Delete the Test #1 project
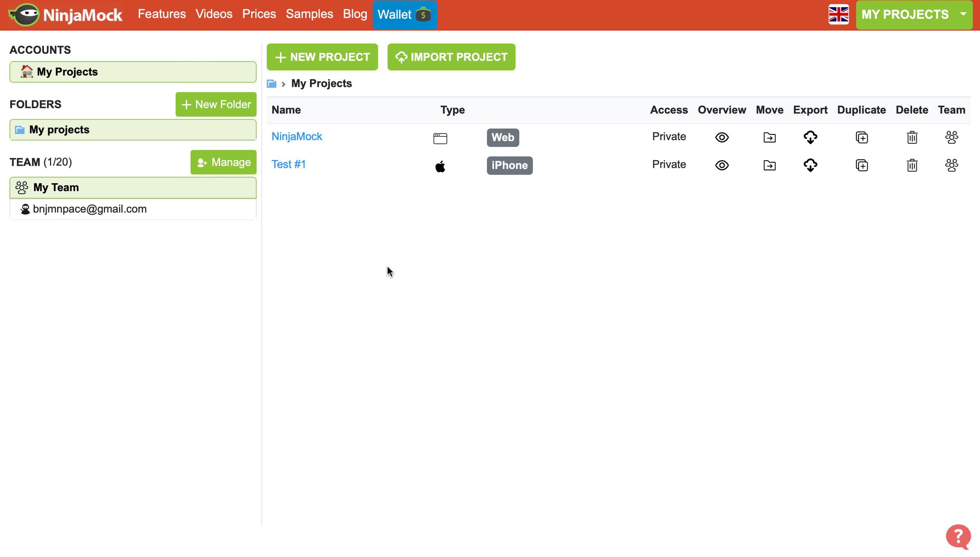The image size is (980, 557). point(912,165)
